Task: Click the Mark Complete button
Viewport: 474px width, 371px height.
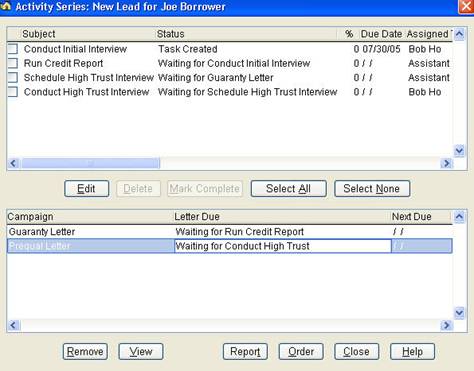Action: coord(205,189)
